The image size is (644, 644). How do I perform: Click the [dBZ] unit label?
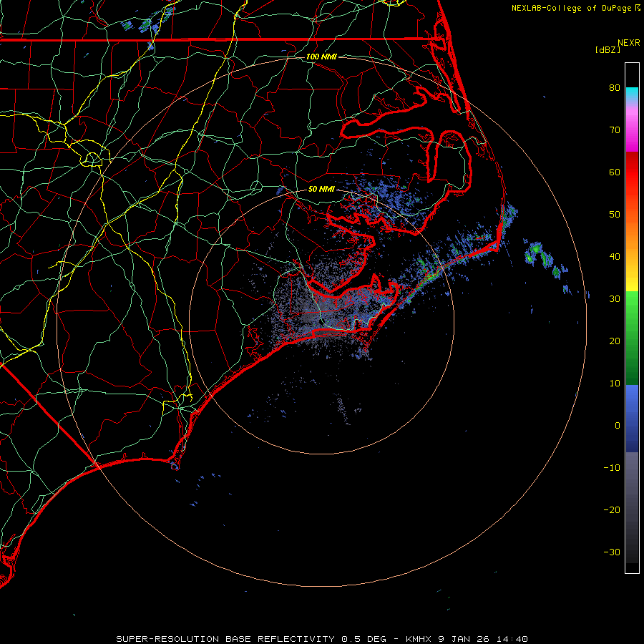(608, 49)
